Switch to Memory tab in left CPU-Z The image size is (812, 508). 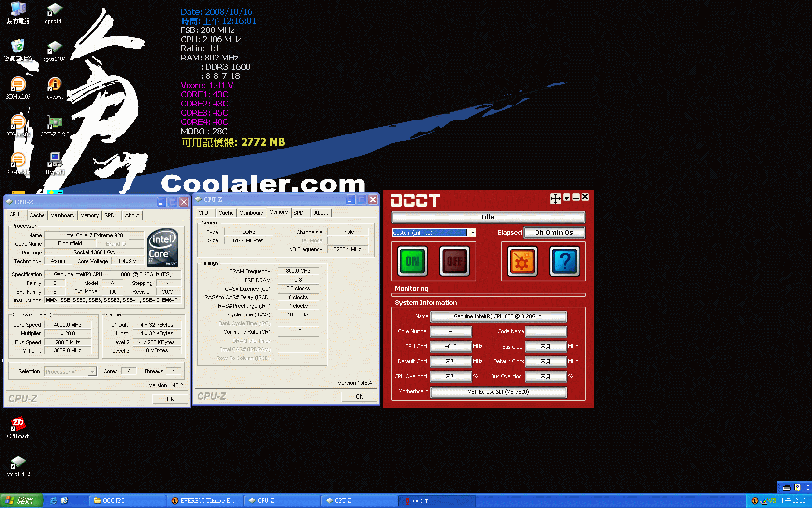(x=89, y=215)
